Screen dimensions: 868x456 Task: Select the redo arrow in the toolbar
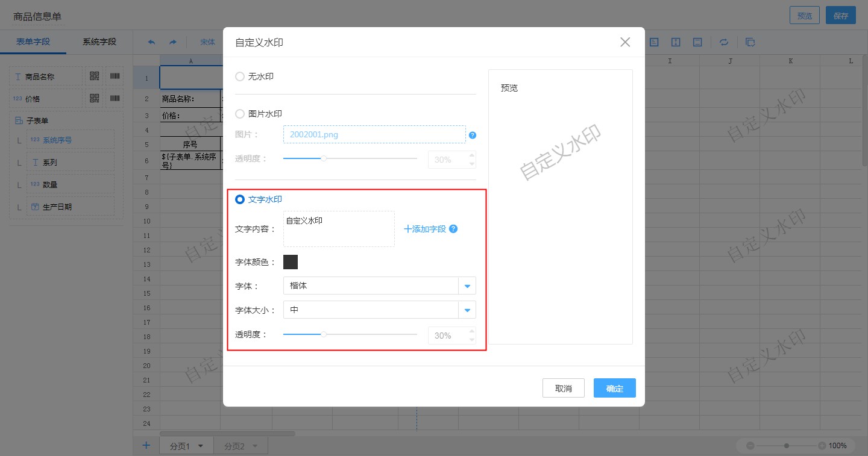coord(172,42)
